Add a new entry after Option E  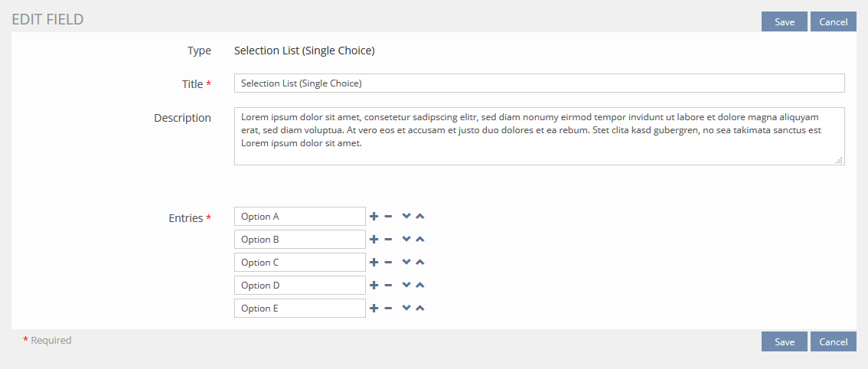click(x=374, y=309)
